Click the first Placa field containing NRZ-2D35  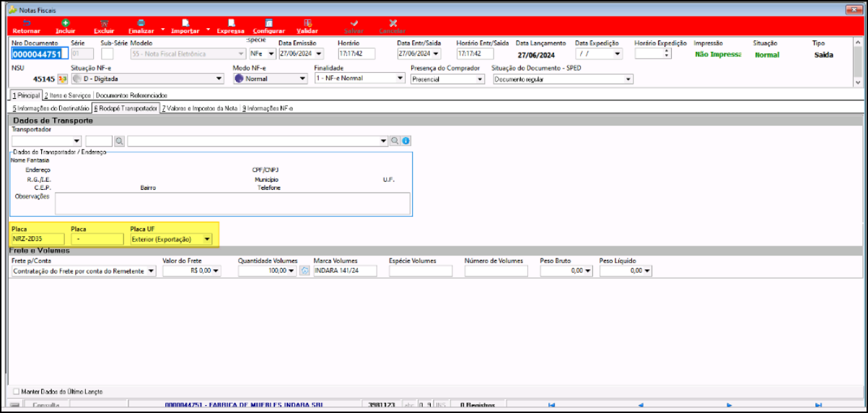[38, 239]
